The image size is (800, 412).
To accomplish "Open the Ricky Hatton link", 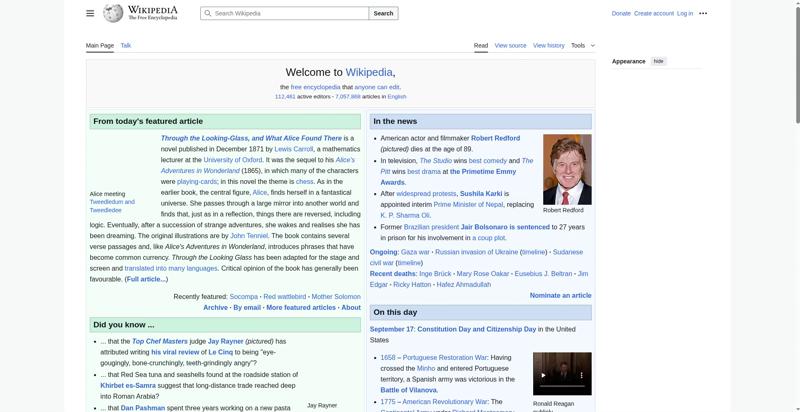I will click(x=412, y=285).
